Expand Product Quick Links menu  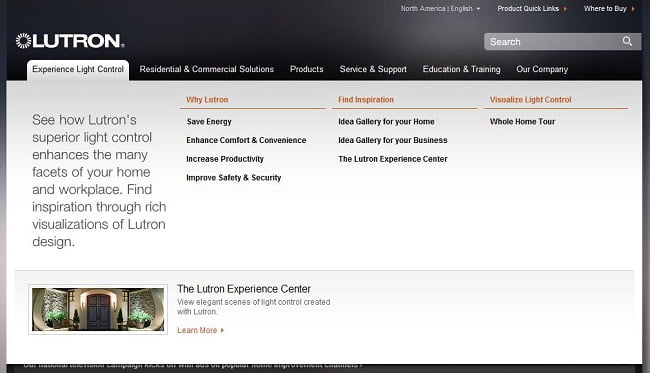point(532,9)
